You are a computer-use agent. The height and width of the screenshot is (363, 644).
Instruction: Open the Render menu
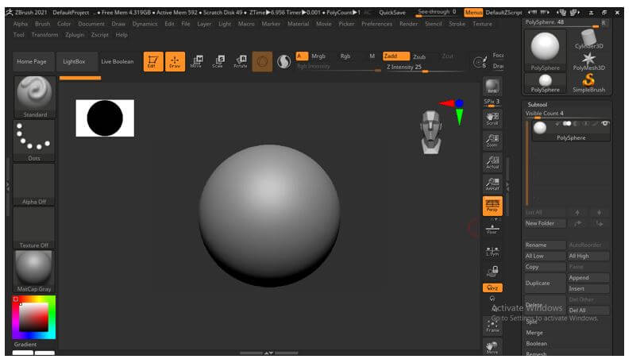click(x=408, y=24)
